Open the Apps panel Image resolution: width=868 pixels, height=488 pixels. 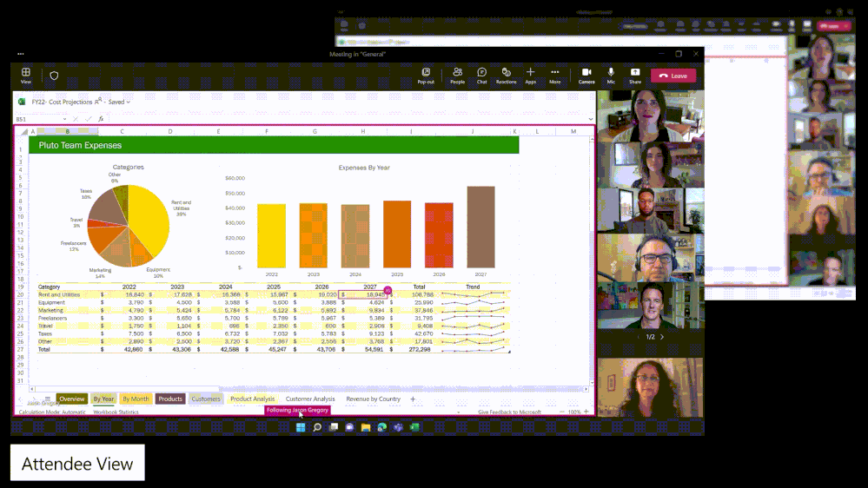(530, 76)
